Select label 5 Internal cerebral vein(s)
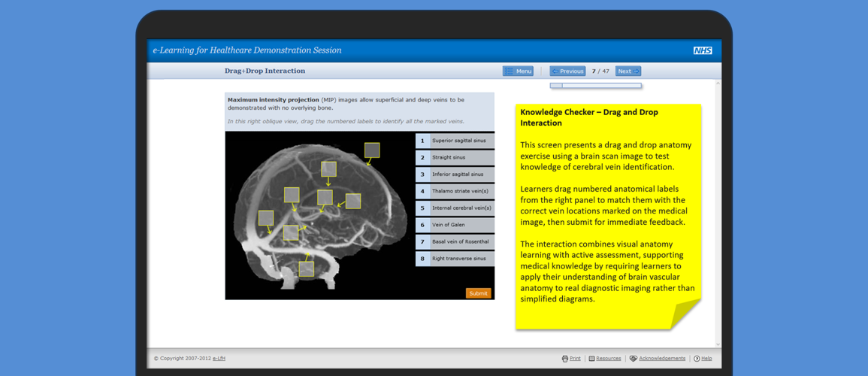Image resolution: width=868 pixels, height=376 pixels. click(455, 208)
